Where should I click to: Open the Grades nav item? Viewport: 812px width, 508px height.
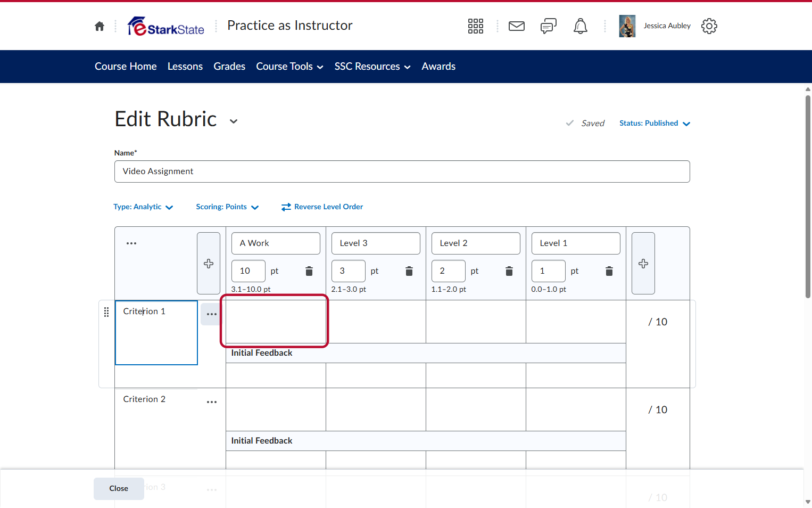pyautogui.click(x=229, y=67)
